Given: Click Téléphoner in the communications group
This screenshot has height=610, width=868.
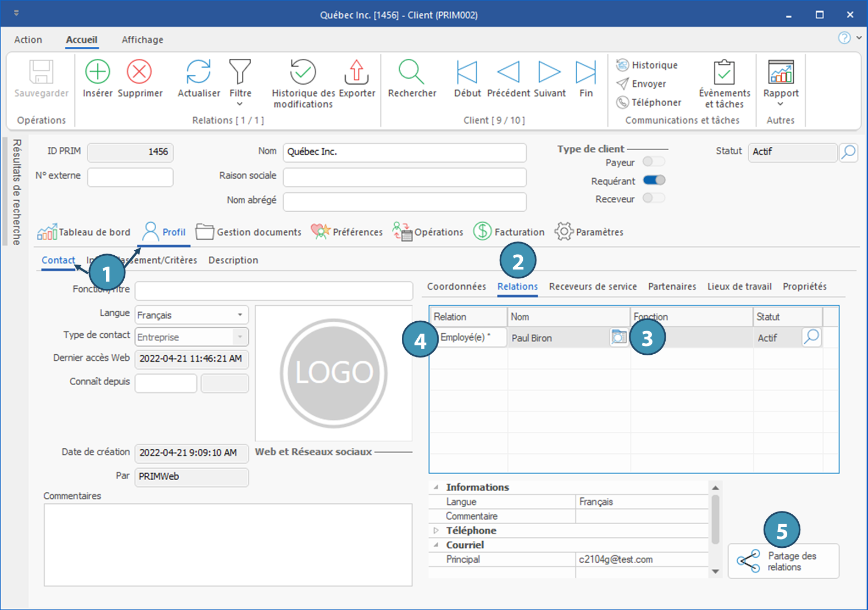Looking at the screenshot, I should [x=649, y=102].
